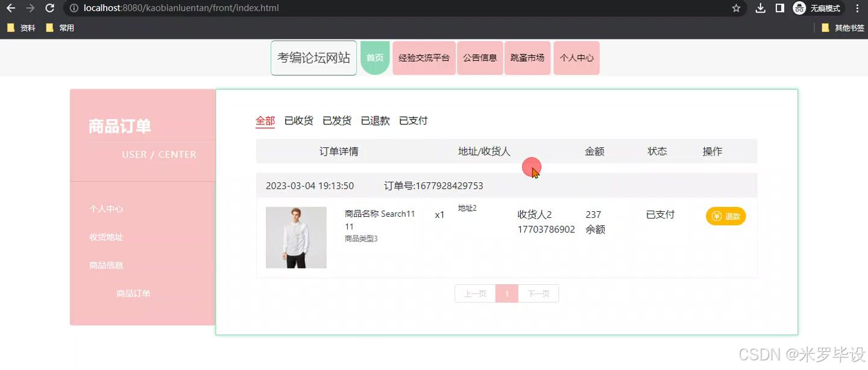The width and height of the screenshot is (868, 370).
Task: Click the 下一页 pagination button
Action: pyautogui.click(x=538, y=294)
